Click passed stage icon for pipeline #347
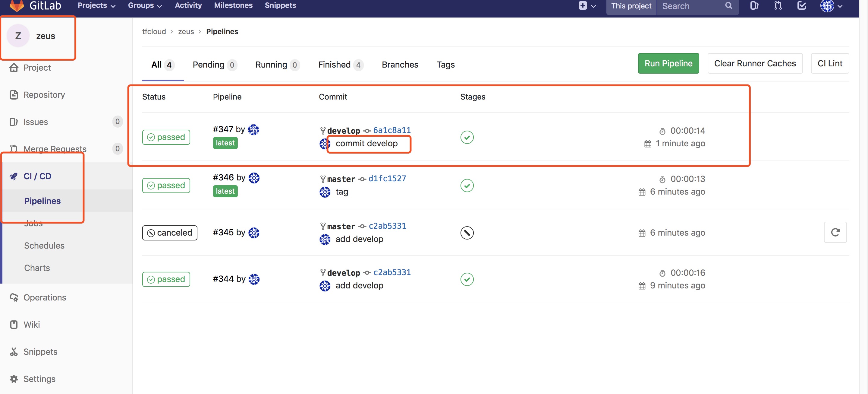The height and width of the screenshot is (394, 868). click(x=467, y=137)
